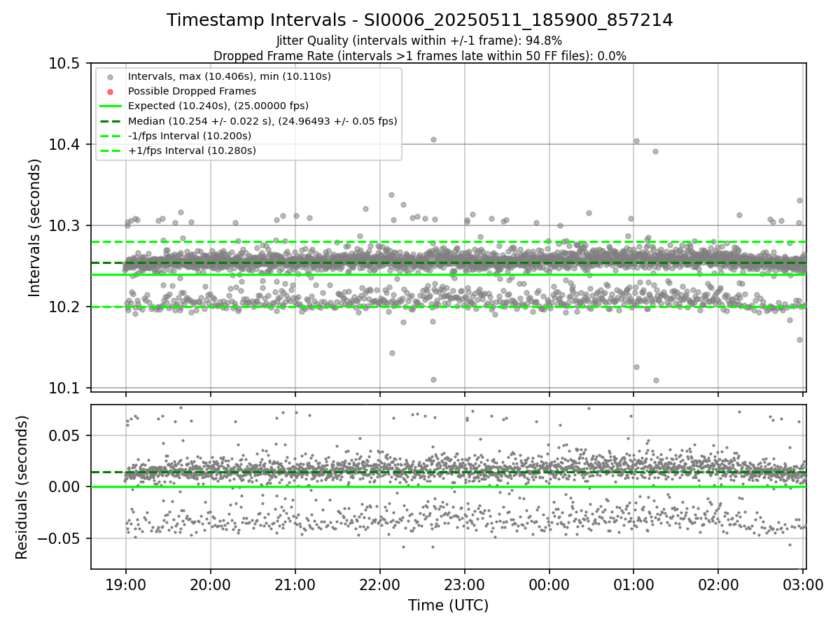
Task: Click the legend entry Intervals max (10.406s)
Action: click(x=230, y=76)
